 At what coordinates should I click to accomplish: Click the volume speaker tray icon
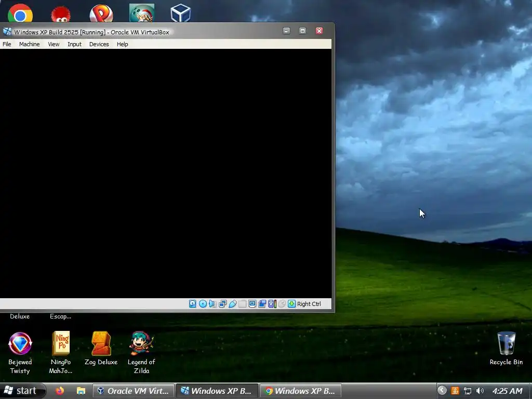point(480,391)
